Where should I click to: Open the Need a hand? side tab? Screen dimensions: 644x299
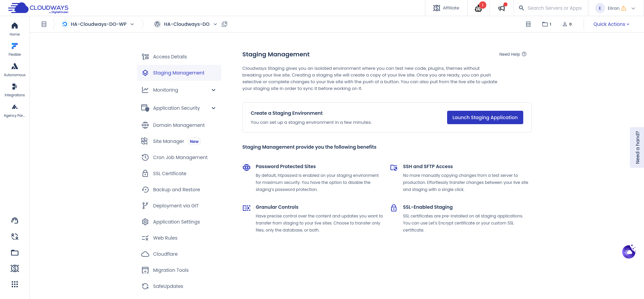(x=637, y=147)
